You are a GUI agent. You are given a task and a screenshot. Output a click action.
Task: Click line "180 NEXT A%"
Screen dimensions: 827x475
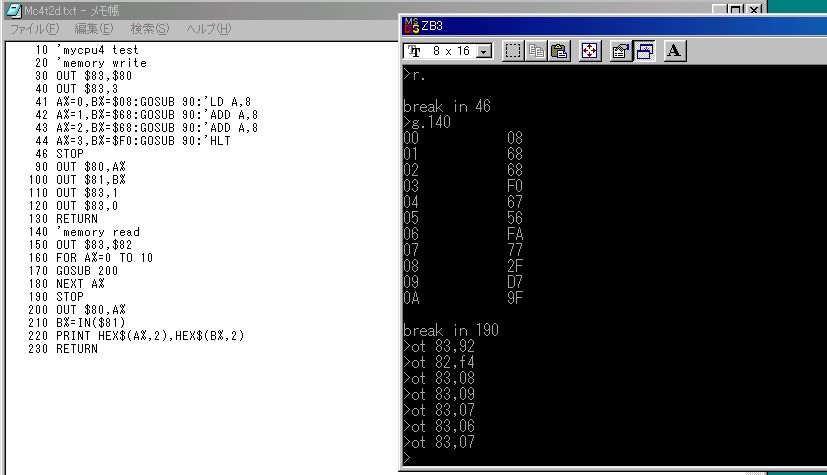click(66, 284)
